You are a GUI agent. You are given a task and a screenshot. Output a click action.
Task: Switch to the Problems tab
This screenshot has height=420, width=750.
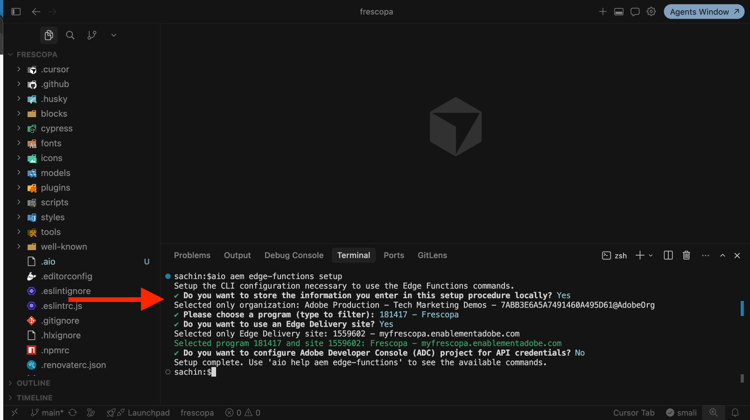192,255
